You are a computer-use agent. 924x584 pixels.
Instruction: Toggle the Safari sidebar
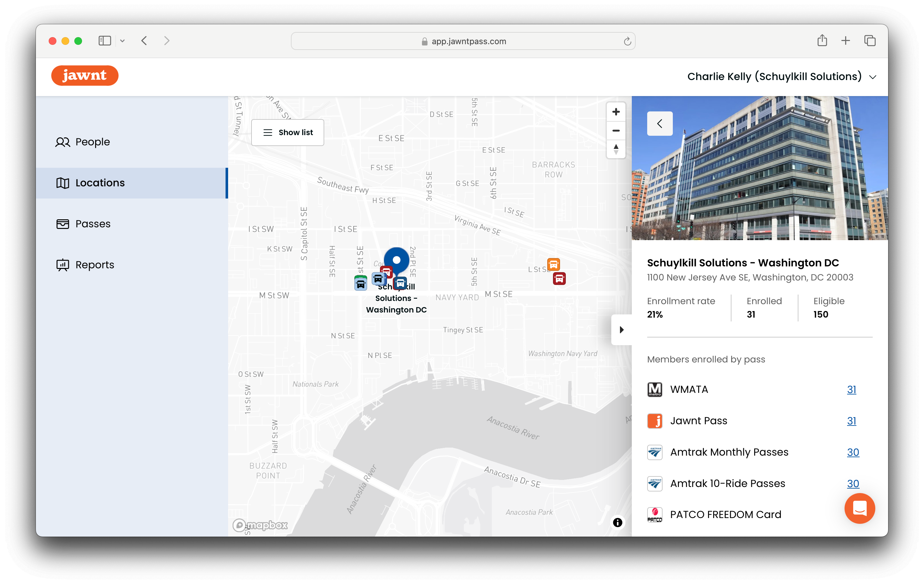pos(105,41)
